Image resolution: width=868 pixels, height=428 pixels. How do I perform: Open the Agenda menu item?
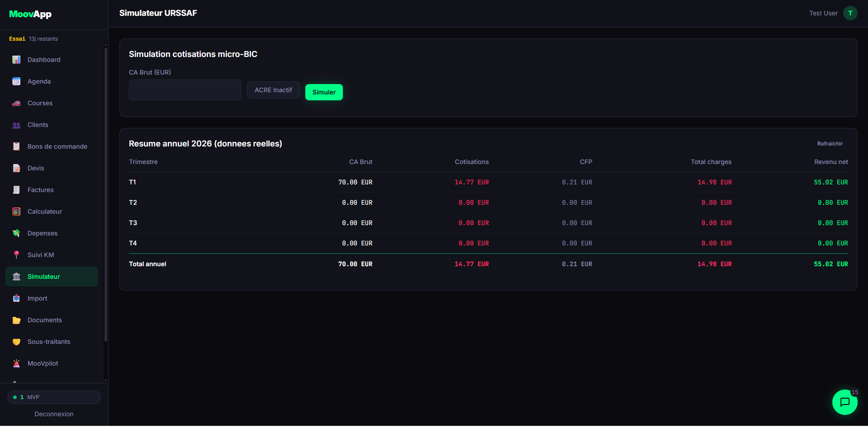click(52, 81)
